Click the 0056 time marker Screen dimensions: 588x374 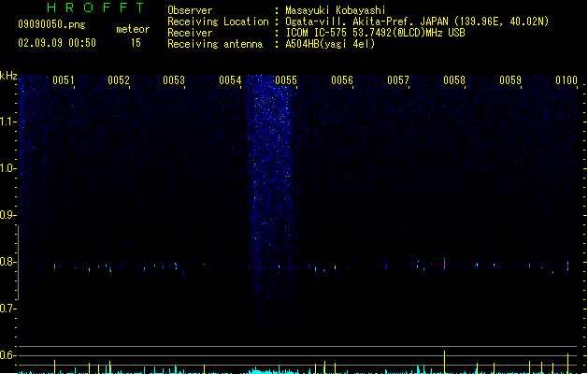pos(342,80)
